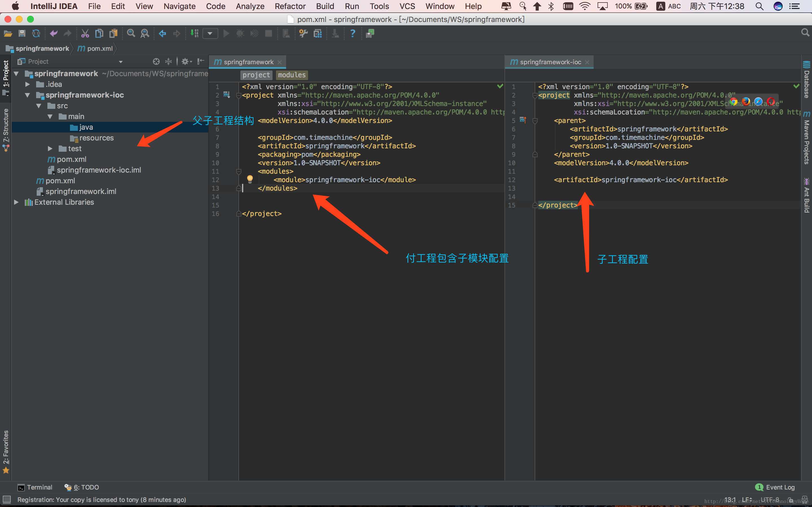Viewport: 812px width, 507px height.
Task: Collapse all in Project panel
Action: [x=168, y=61]
